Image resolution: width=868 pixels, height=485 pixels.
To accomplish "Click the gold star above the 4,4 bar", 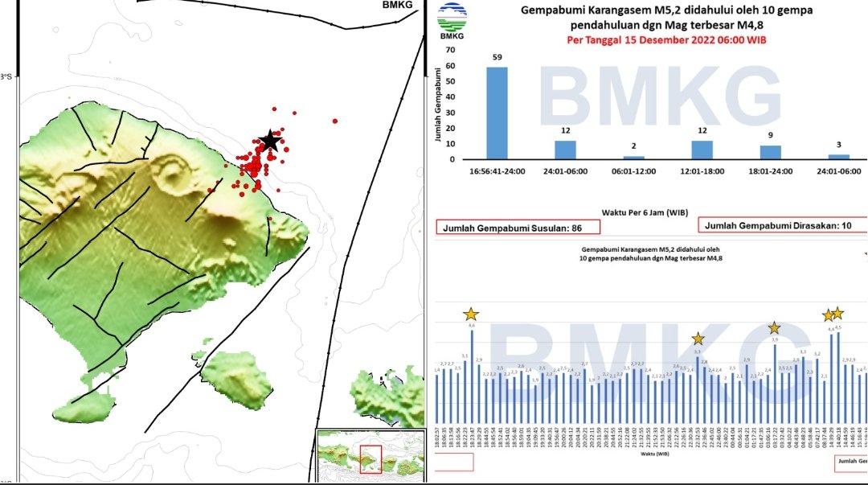I will (828, 315).
